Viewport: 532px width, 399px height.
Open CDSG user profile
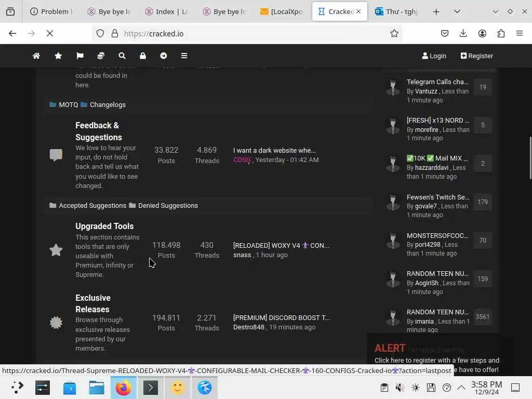(242, 160)
